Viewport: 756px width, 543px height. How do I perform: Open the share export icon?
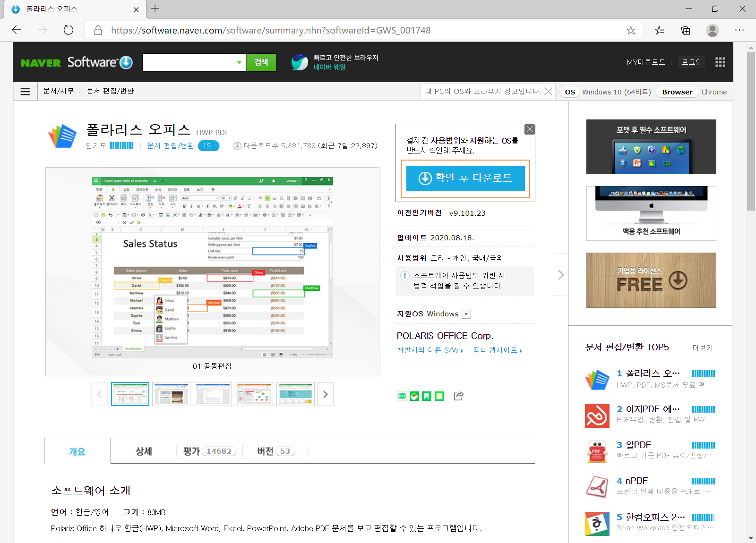click(458, 396)
